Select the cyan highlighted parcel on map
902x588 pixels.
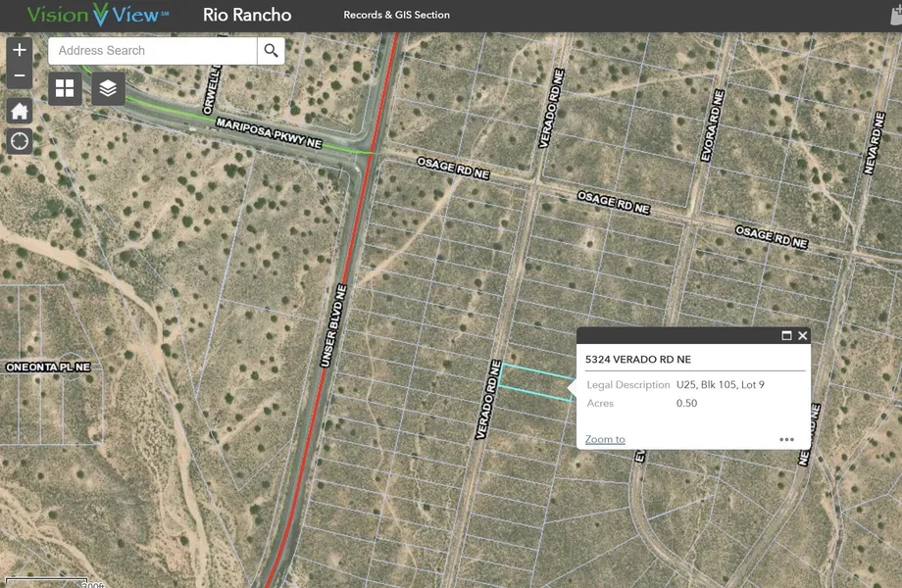534,381
